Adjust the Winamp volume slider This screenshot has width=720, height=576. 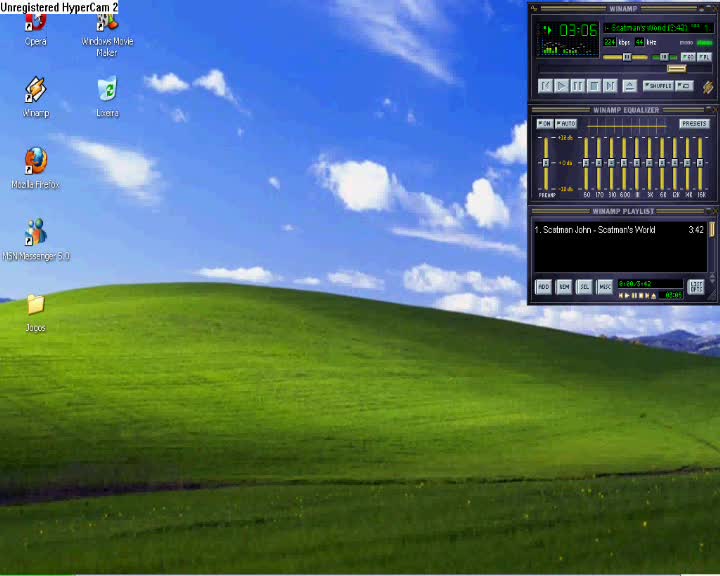point(625,57)
